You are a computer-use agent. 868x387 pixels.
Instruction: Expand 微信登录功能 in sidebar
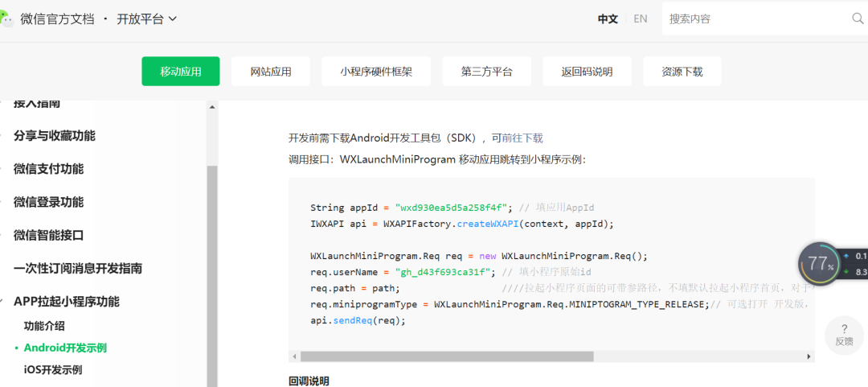(49, 203)
